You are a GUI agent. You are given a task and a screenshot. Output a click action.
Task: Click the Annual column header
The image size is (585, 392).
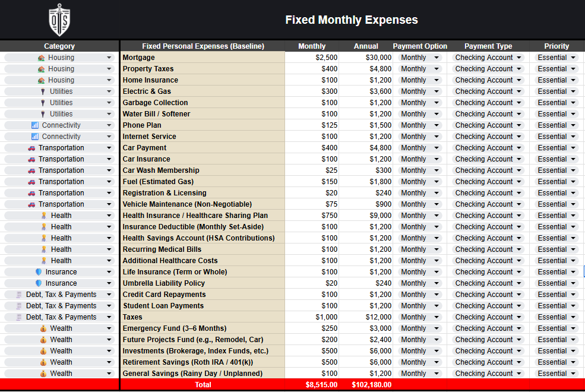click(x=366, y=46)
